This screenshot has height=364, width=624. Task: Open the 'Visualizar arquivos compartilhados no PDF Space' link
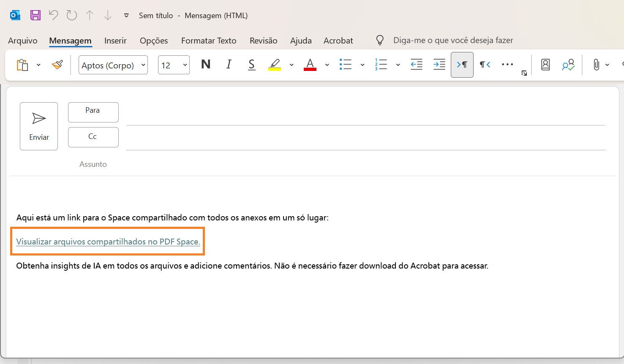(108, 242)
